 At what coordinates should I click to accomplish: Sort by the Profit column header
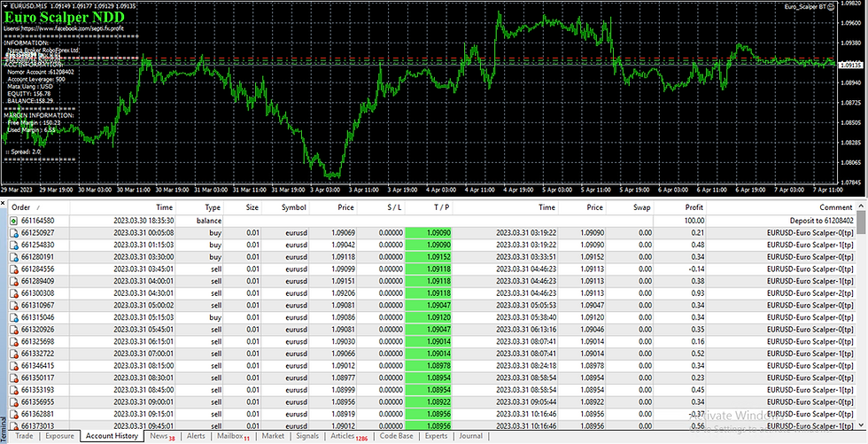click(x=680, y=207)
